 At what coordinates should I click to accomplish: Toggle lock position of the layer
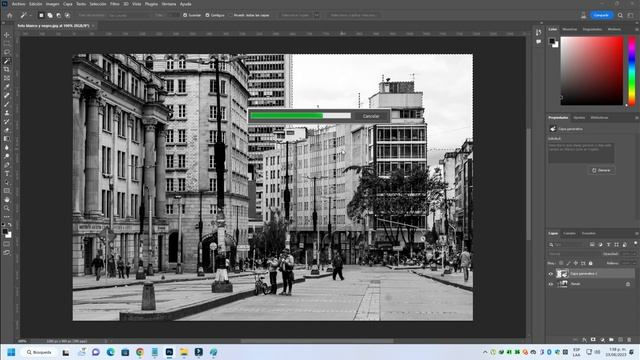[x=576, y=263]
